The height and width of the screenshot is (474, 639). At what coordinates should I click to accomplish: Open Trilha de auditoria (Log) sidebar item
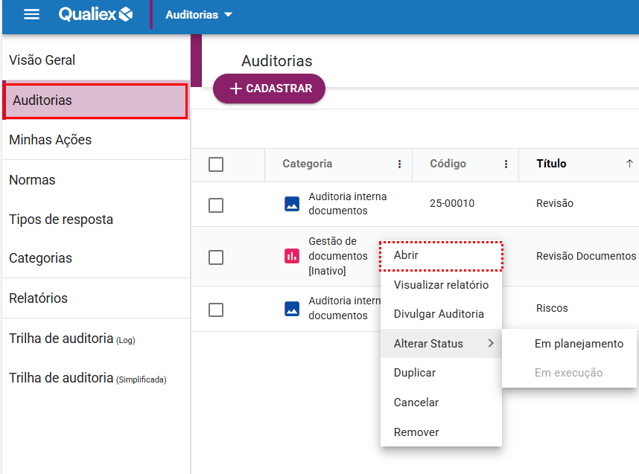click(71, 339)
